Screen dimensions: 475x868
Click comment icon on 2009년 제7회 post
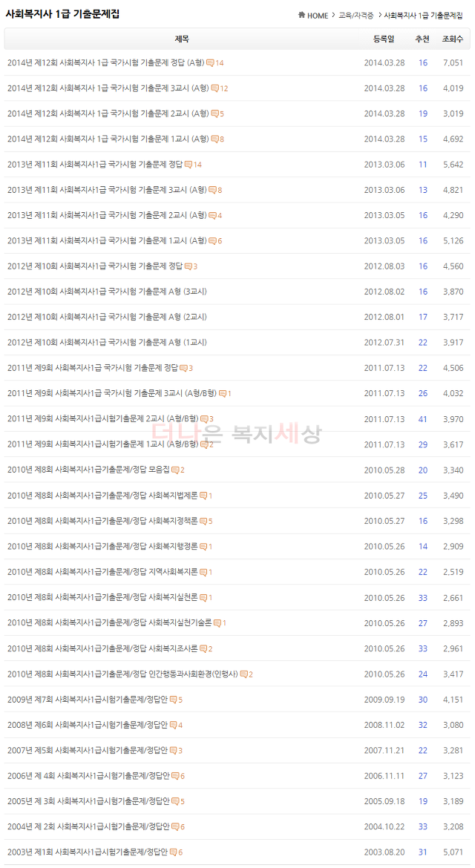(173, 700)
